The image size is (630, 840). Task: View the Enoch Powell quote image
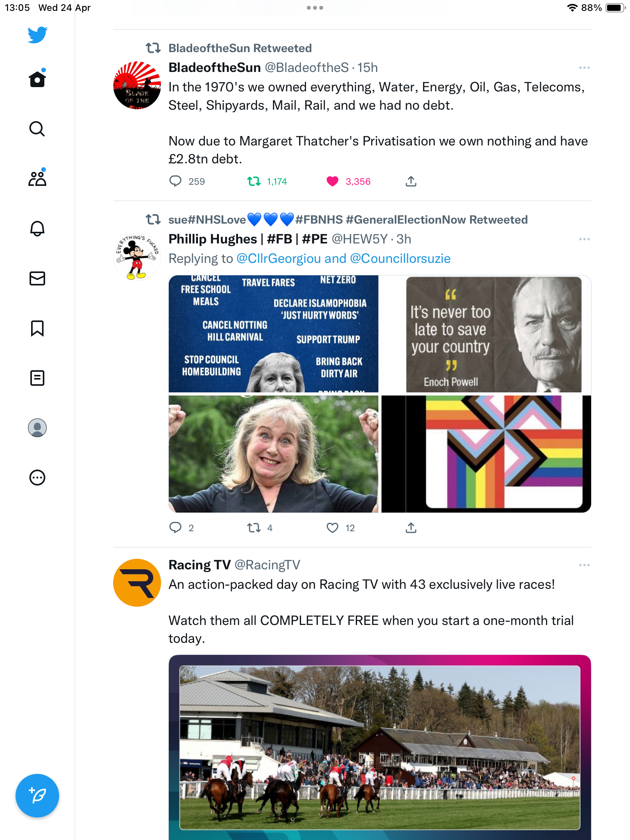tap(486, 334)
